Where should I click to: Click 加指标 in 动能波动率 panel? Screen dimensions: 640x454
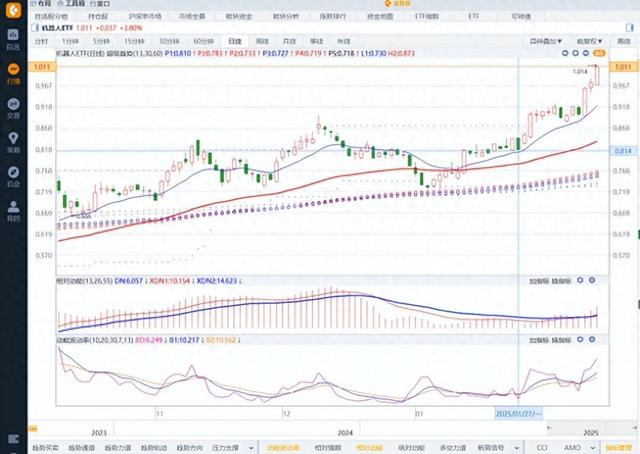[x=539, y=340]
